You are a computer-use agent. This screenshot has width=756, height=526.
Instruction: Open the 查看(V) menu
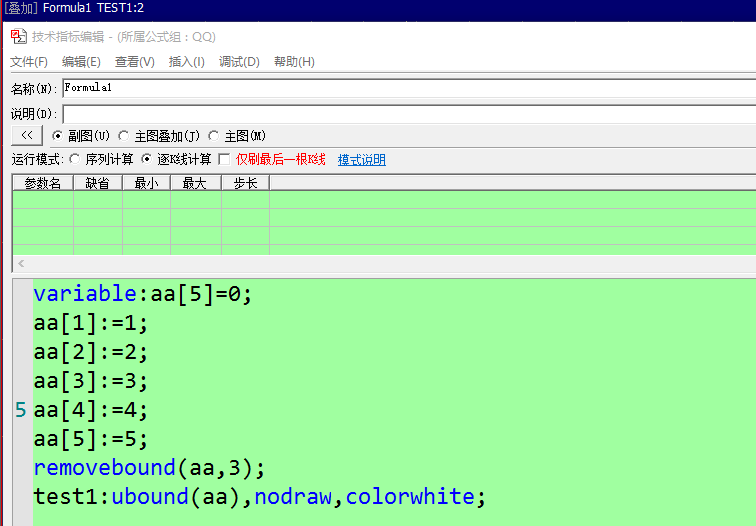[135, 62]
